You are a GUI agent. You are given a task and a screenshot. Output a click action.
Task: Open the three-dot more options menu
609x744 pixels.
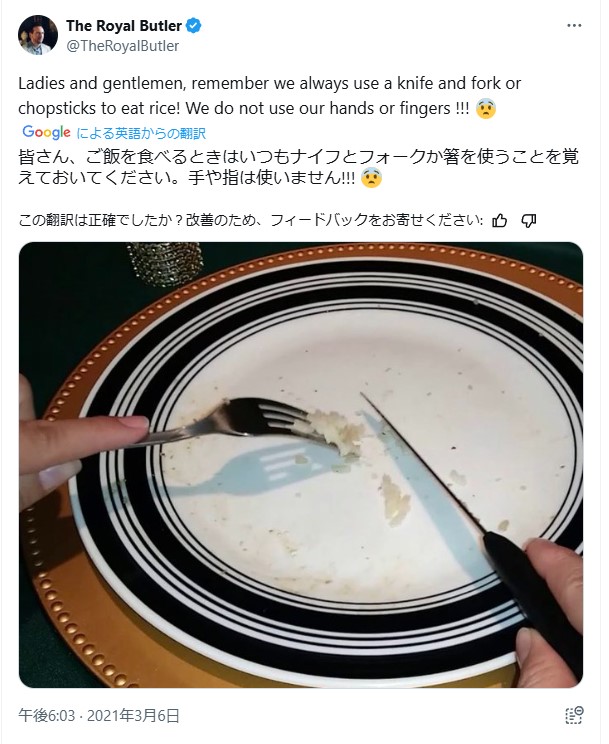[x=574, y=26]
